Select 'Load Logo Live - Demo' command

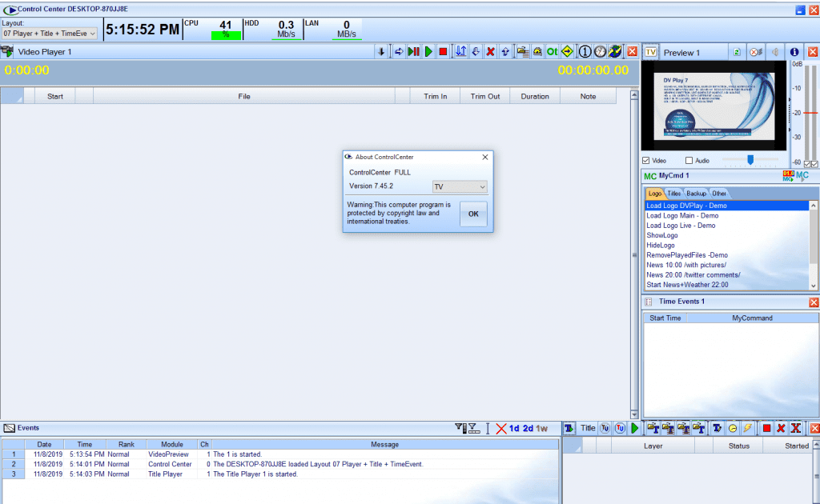point(681,226)
